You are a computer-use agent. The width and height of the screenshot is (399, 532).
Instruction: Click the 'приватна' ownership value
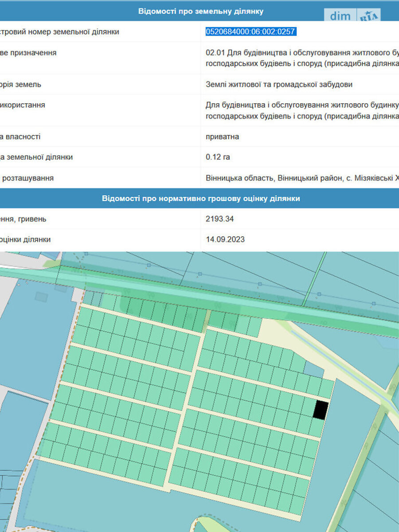223,137
